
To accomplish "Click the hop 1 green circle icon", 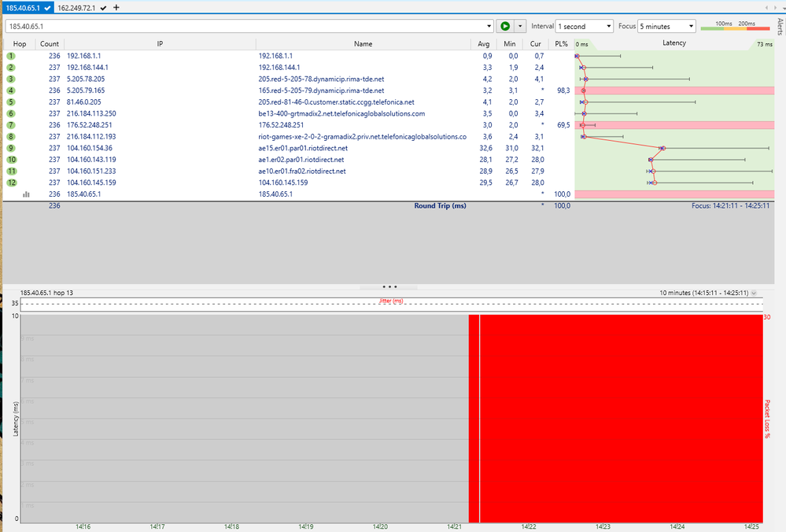I will (x=11, y=57).
